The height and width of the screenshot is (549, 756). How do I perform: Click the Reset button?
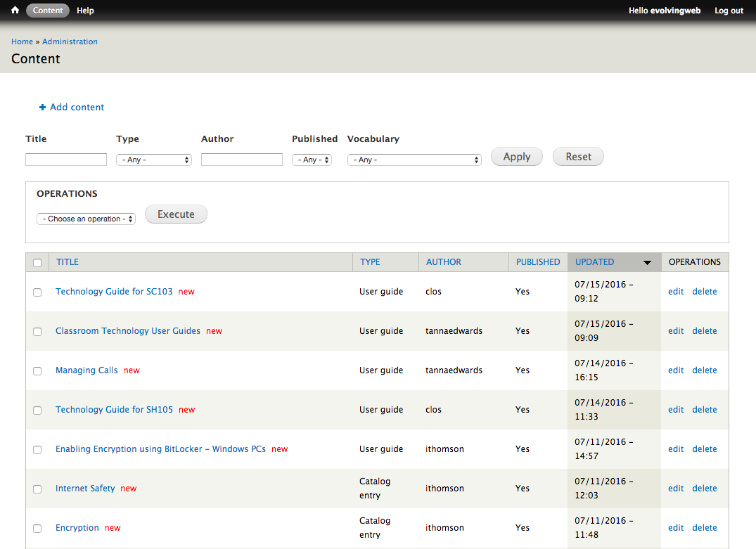click(x=578, y=157)
